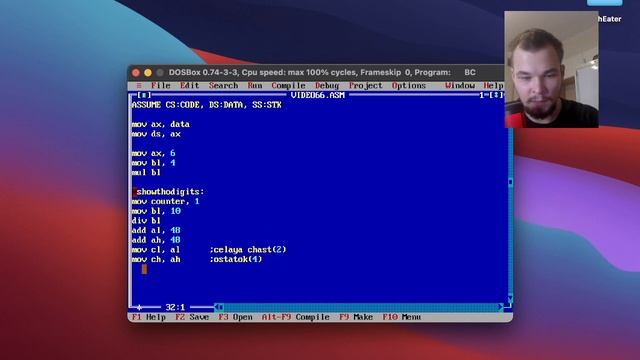Click the 'mov bl, 4' line
This screenshot has height=360, width=640.
(153, 163)
